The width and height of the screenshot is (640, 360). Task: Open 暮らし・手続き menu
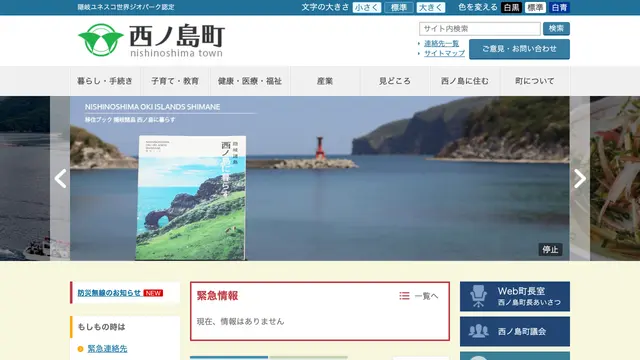[x=105, y=81]
